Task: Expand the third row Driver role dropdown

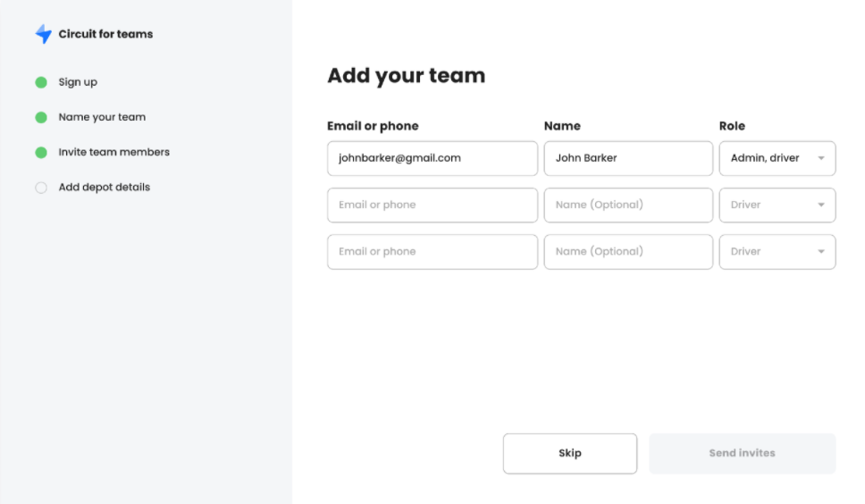Action: [777, 252]
